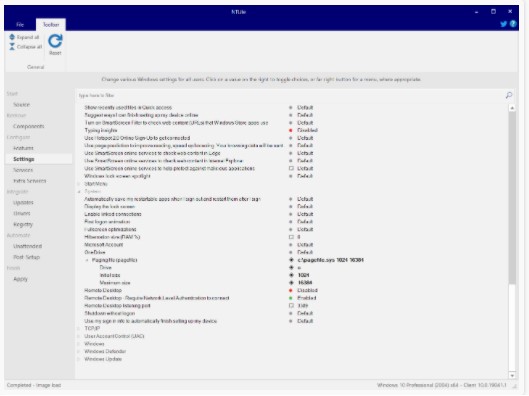
Task: Expand the Windows Defender group
Action: click(79, 351)
